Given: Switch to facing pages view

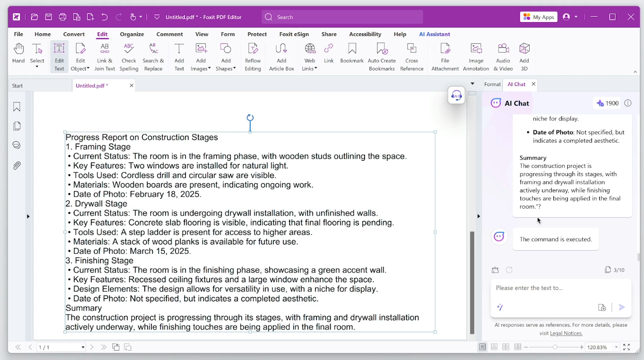Looking at the screenshot, I should [506, 347].
